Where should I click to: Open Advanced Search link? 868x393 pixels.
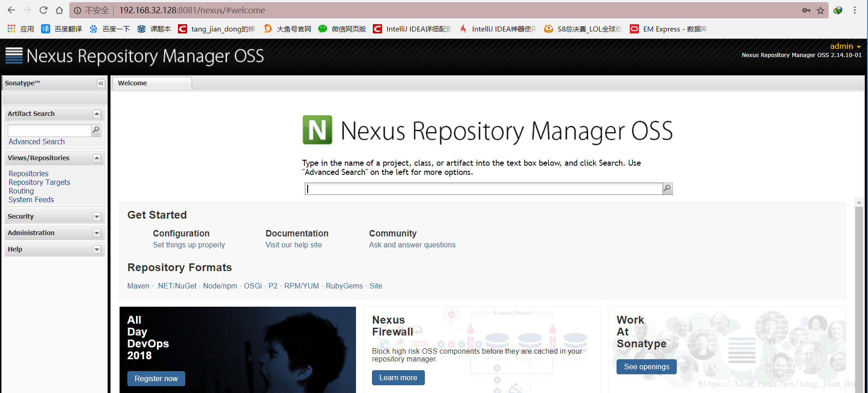pyautogui.click(x=37, y=141)
